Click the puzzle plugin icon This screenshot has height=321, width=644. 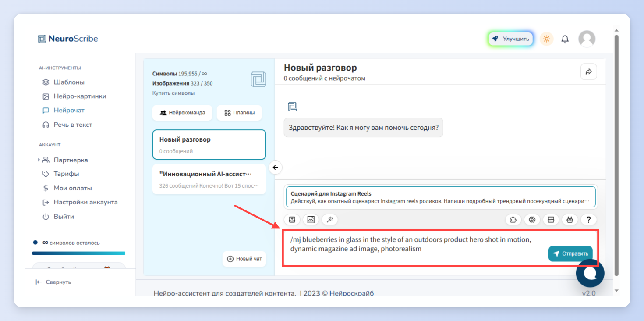[513, 220]
